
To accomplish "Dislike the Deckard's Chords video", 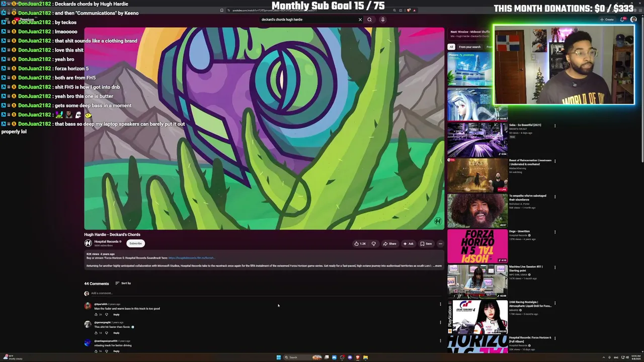I will coord(373,244).
